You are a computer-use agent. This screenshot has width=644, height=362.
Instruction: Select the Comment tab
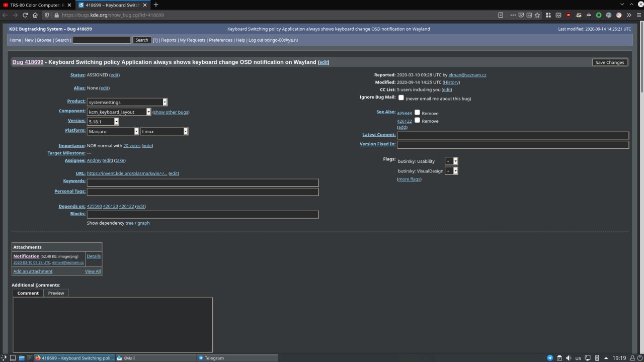click(28, 293)
